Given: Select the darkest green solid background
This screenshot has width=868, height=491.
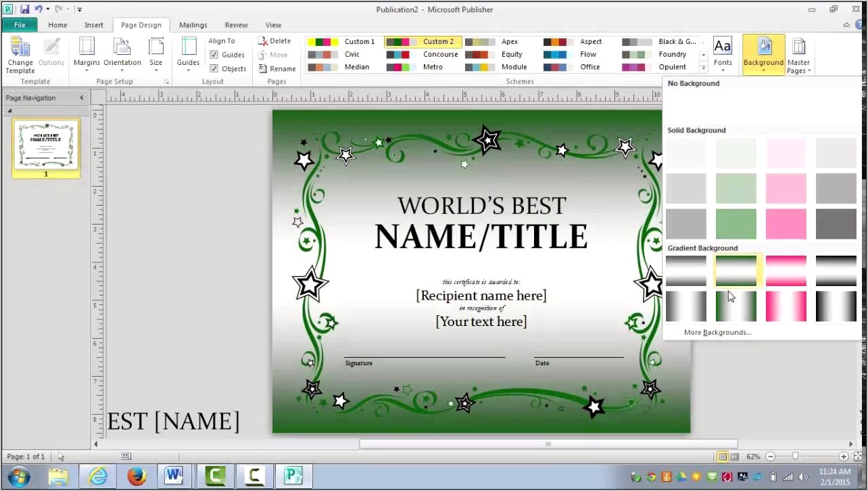Looking at the screenshot, I should coord(736,224).
